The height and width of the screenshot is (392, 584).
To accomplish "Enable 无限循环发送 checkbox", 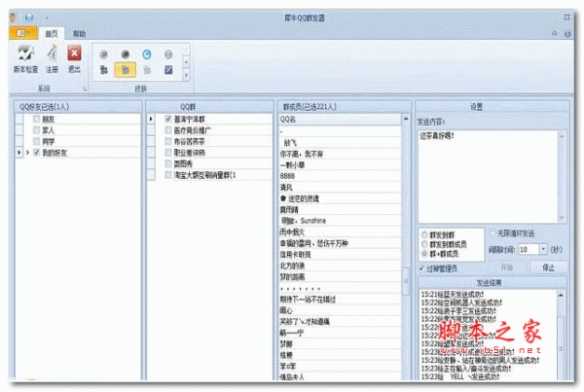I will [x=493, y=233].
